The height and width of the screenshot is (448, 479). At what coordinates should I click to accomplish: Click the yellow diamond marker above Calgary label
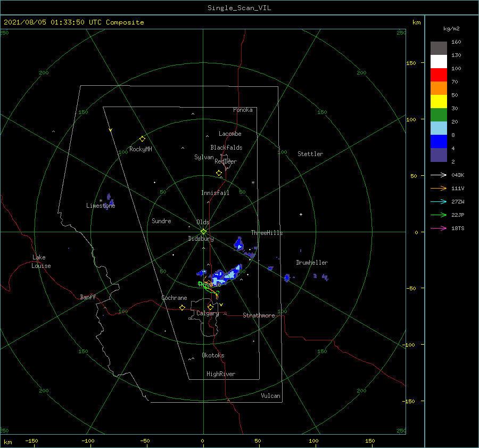[210, 307]
